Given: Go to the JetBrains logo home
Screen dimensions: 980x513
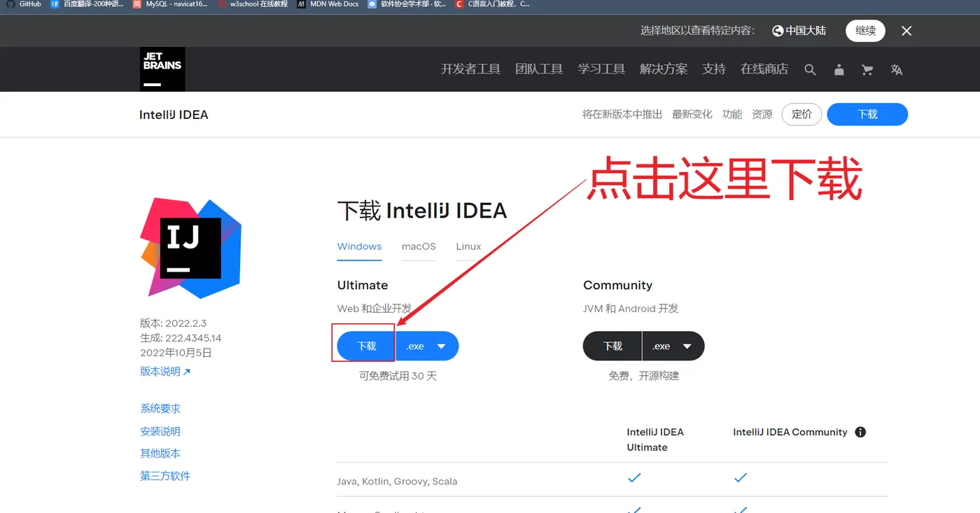Looking at the screenshot, I should (x=162, y=69).
